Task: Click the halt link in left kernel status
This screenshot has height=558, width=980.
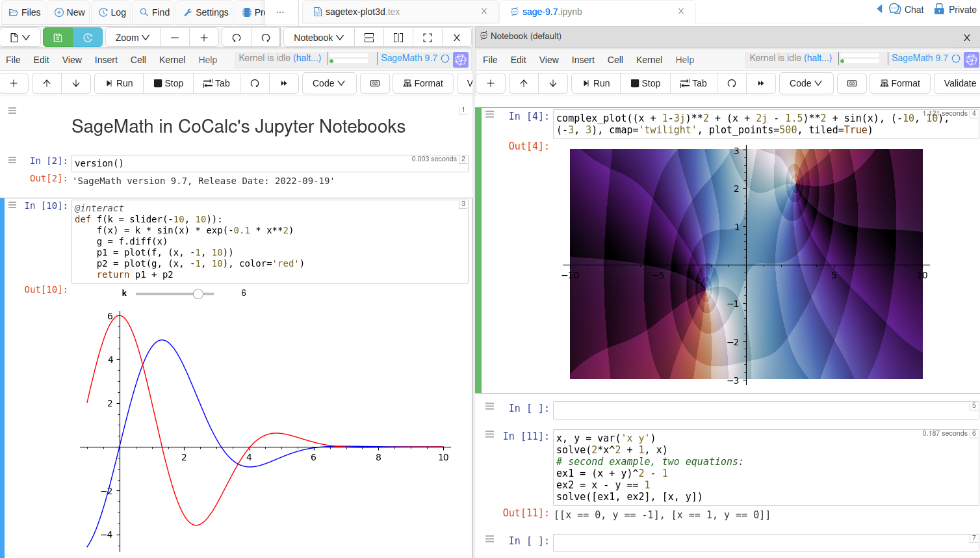Action: 307,58
